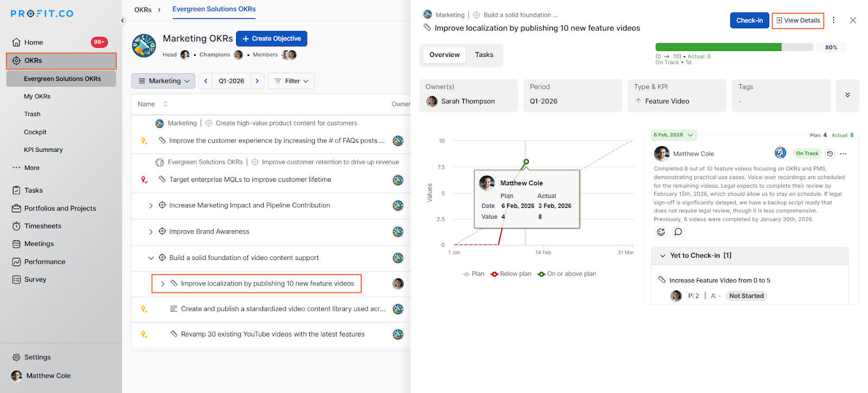Click lightbulb icon beside Revamp 30 videos
Viewport: 868px width, 393px height.
pyautogui.click(x=144, y=334)
